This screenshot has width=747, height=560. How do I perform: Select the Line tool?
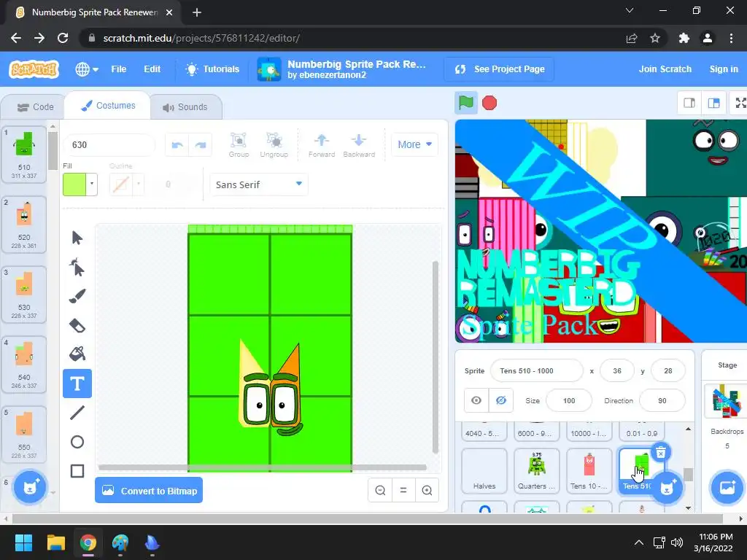[77, 413]
